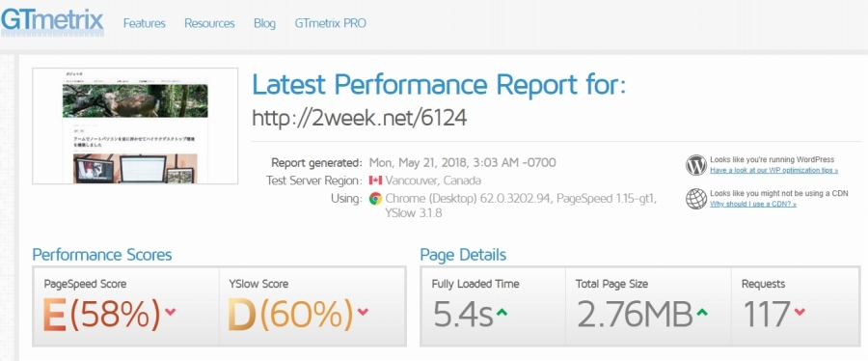868x361 pixels.
Task: Click the PageSpeed Score E(58%) grade
Action: pyautogui.click(x=101, y=314)
